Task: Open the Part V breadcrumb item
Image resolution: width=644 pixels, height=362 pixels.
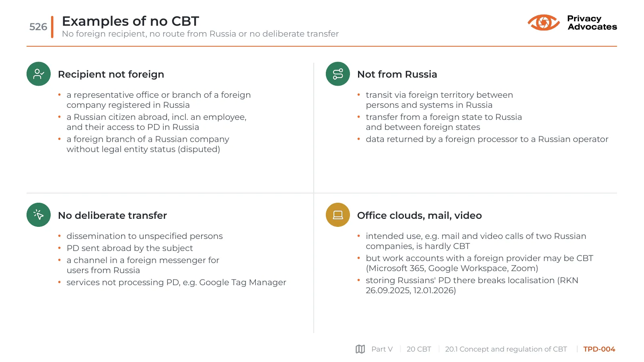Action: (x=382, y=349)
